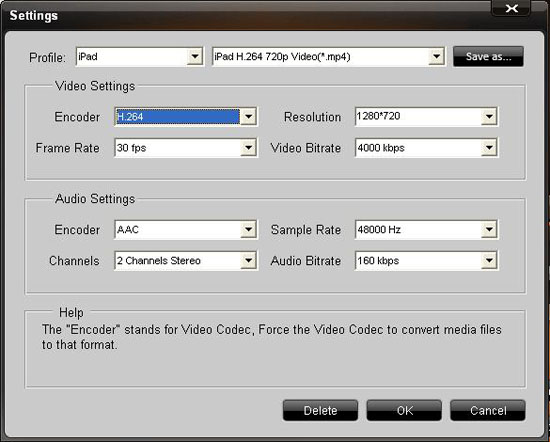Open the iPad profile category dropdown arrow

click(x=195, y=56)
